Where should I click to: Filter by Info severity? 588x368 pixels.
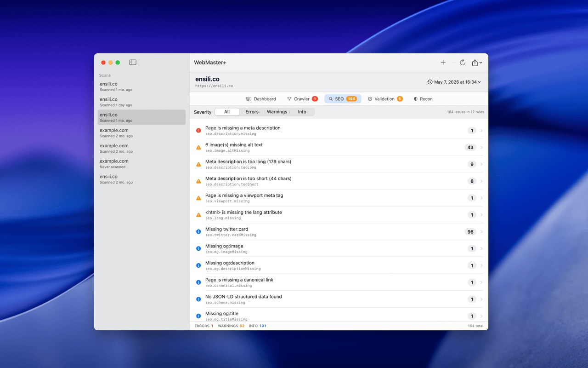click(x=302, y=112)
